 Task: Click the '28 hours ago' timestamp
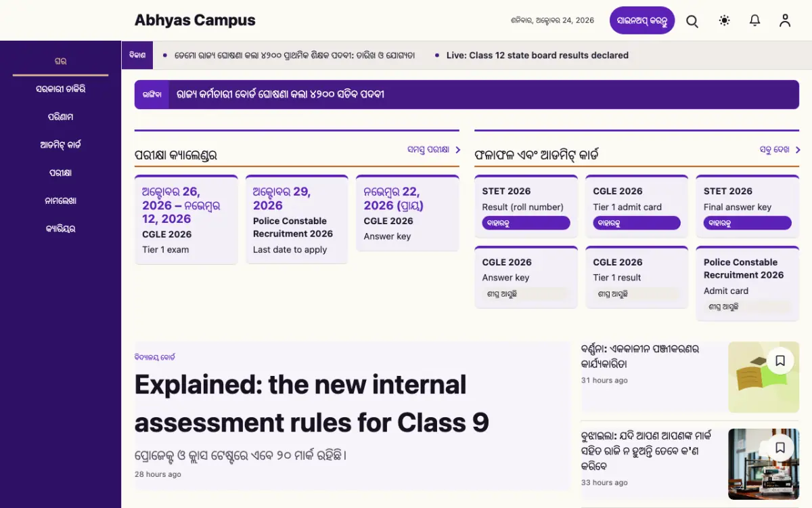coord(158,474)
